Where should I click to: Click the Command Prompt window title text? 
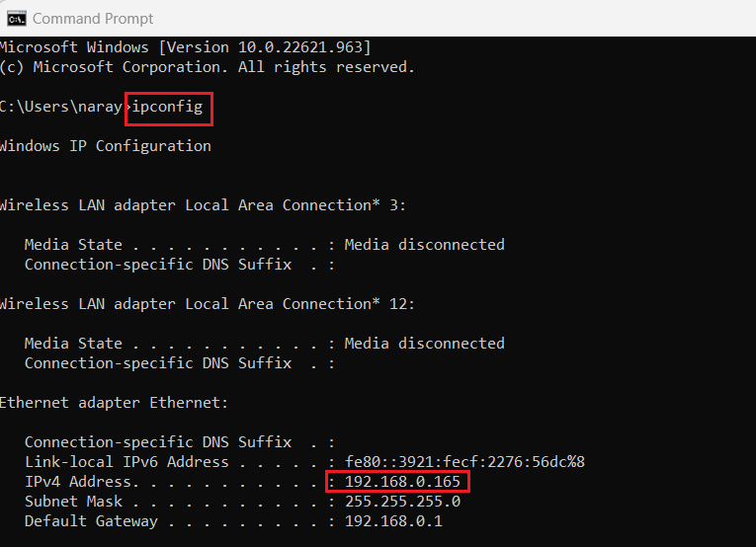click(93, 19)
